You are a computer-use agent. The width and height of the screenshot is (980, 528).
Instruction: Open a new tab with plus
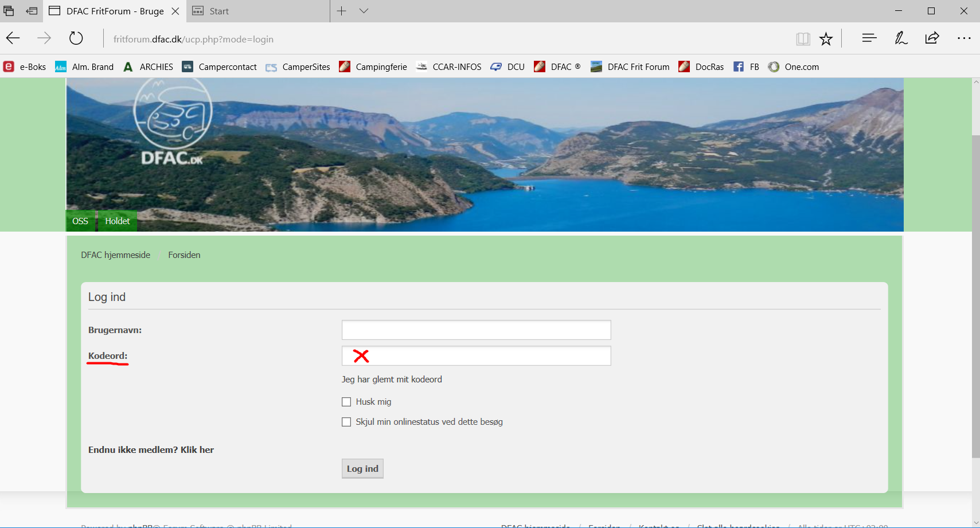point(342,11)
